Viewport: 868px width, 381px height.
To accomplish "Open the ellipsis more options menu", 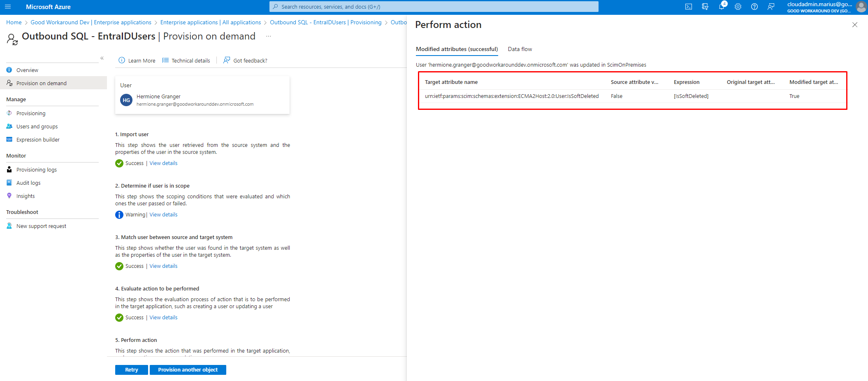I will pos(269,36).
